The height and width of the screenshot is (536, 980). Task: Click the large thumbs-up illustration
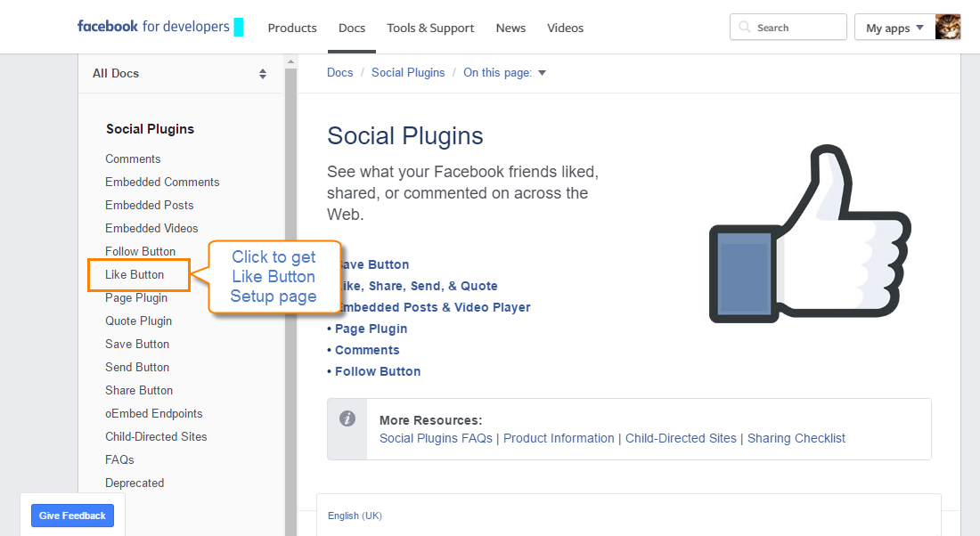pyautogui.click(x=810, y=233)
